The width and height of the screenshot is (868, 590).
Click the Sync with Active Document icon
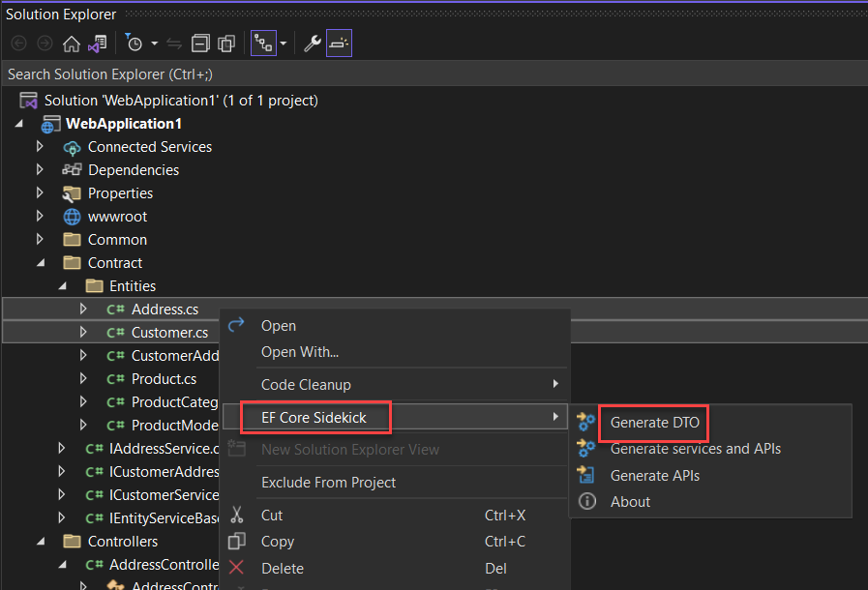pos(174,44)
